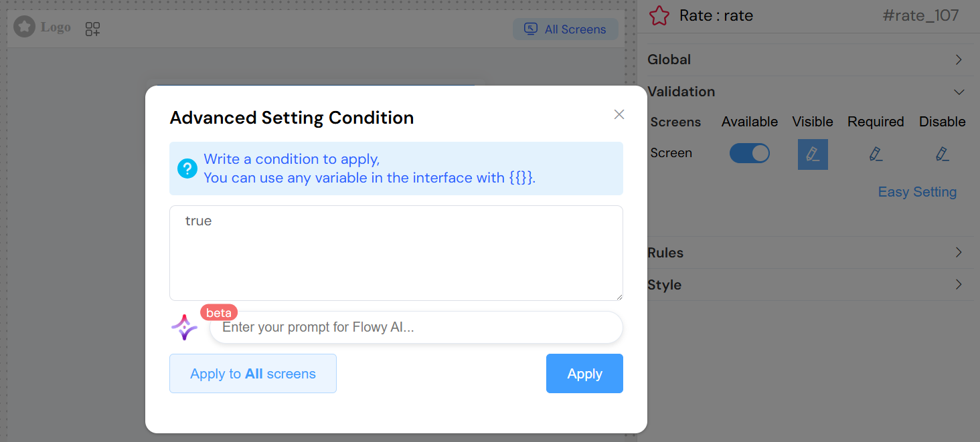Click the question mark help icon

187,169
